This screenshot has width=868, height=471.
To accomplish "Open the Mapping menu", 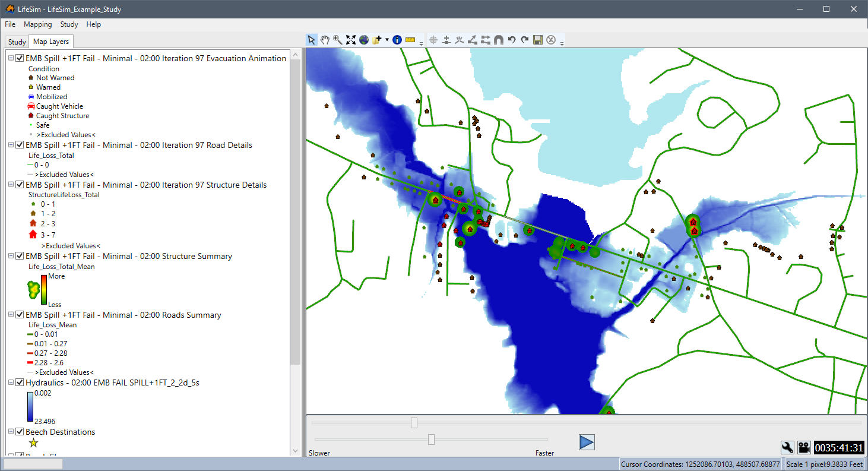I will tap(37, 24).
